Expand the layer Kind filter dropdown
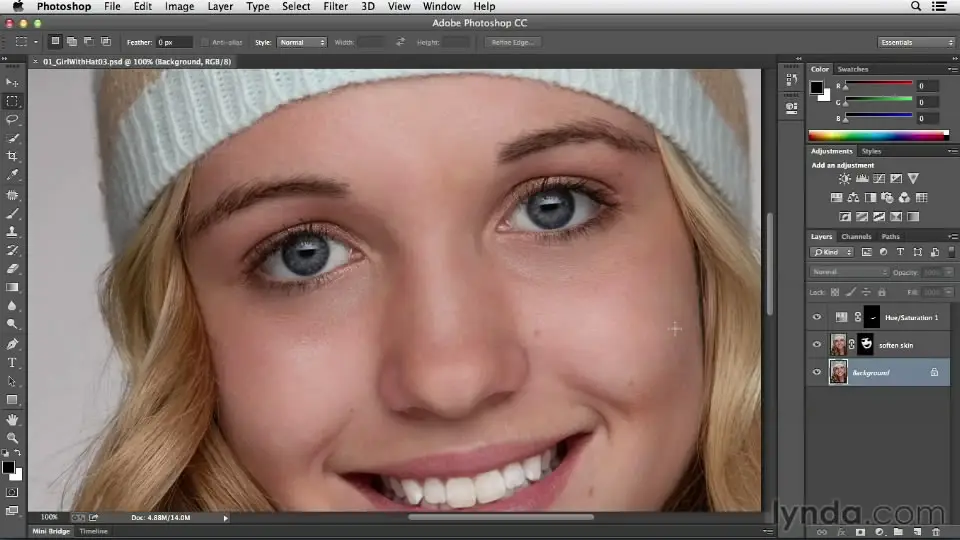Screen dimensions: 960x540 [833, 252]
